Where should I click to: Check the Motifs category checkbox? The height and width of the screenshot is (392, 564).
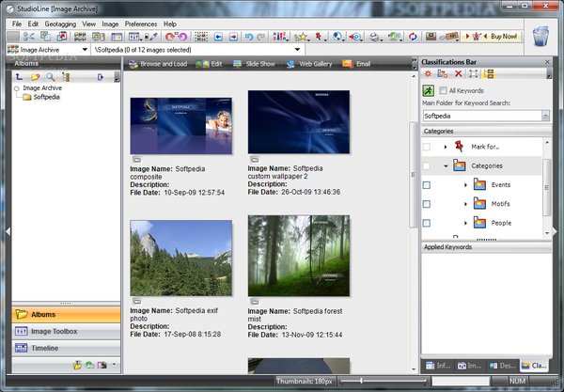coord(427,204)
